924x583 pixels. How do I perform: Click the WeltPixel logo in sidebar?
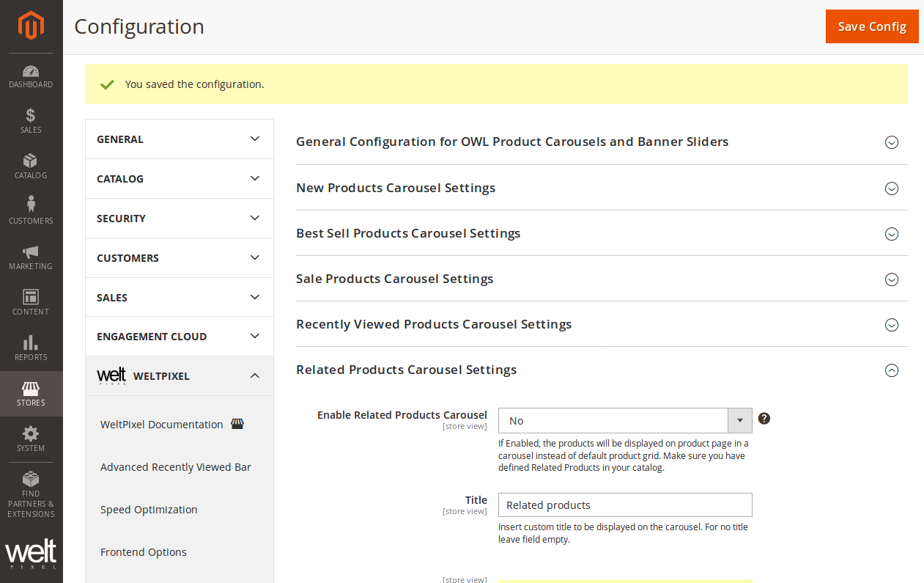tap(31, 554)
